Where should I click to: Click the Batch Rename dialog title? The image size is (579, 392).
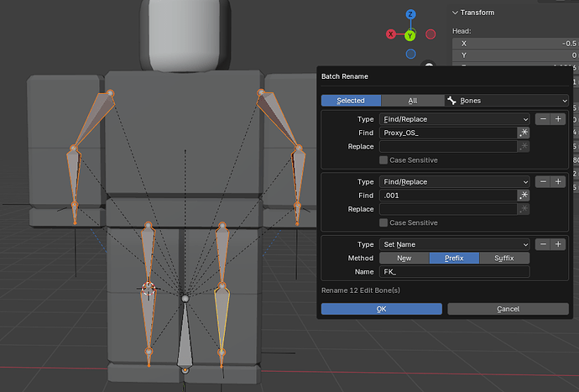point(345,76)
